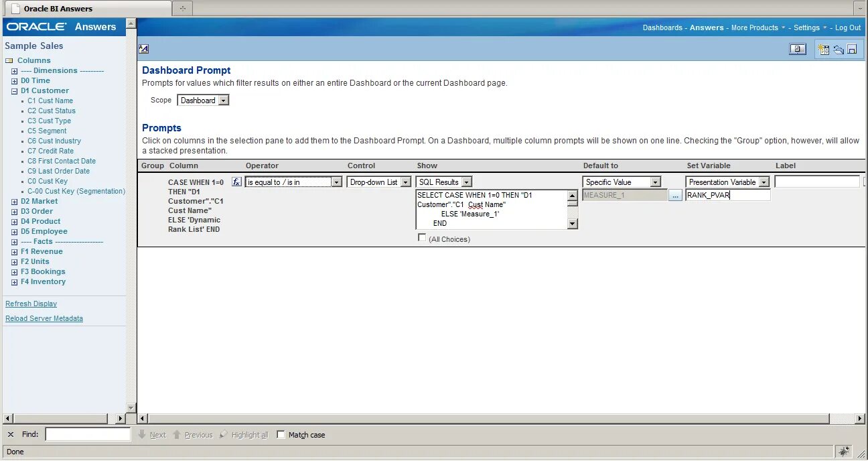The height and width of the screenshot is (461, 868).
Task: Click the SQL text area scroll-down arrow
Action: pos(572,224)
